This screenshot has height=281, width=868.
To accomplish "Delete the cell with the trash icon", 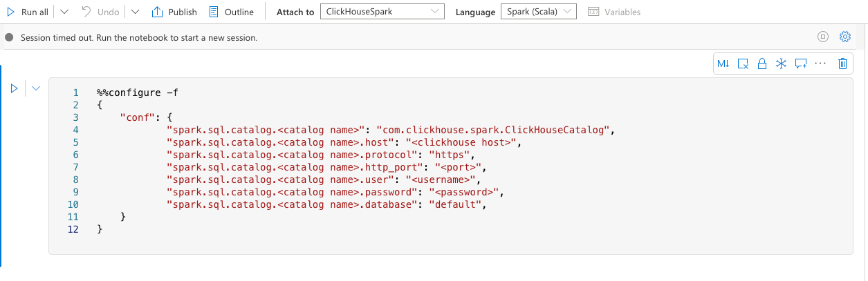I will (842, 64).
